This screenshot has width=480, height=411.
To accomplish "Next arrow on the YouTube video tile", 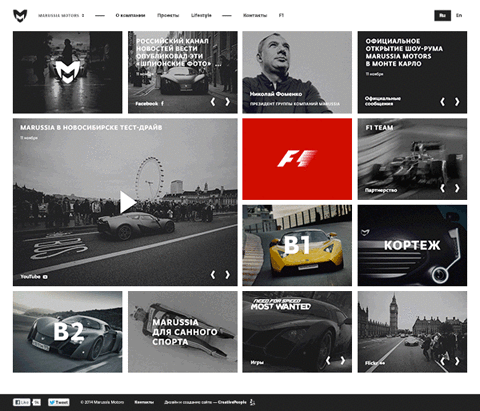I will (x=227, y=275).
